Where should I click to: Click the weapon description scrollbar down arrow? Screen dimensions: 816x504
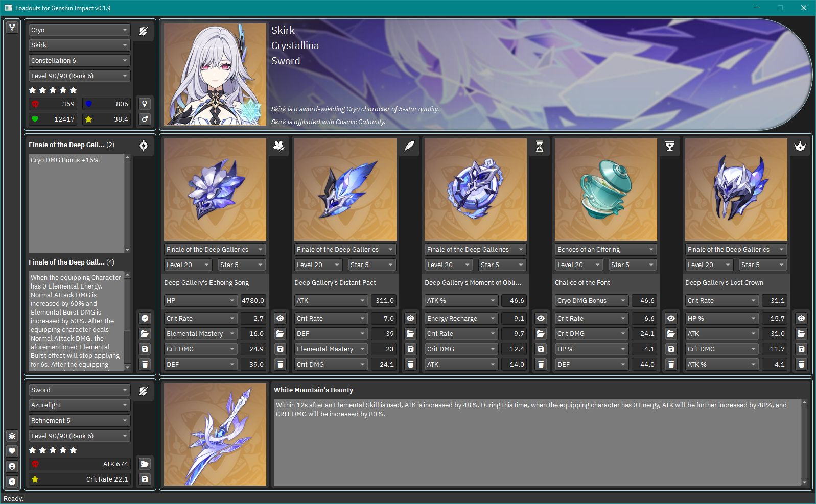[x=804, y=482]
